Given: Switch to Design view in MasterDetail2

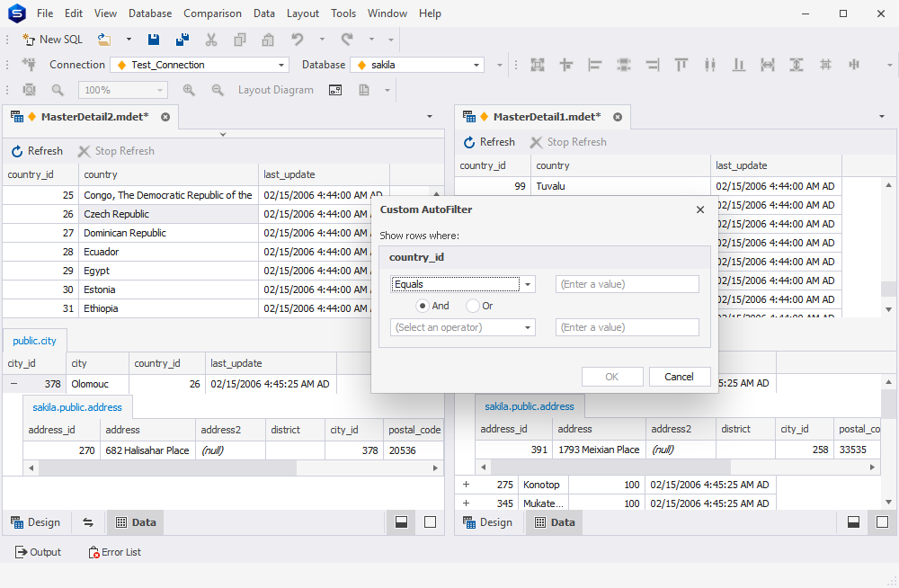Looking at the screenshot, I should coord(35,522).
